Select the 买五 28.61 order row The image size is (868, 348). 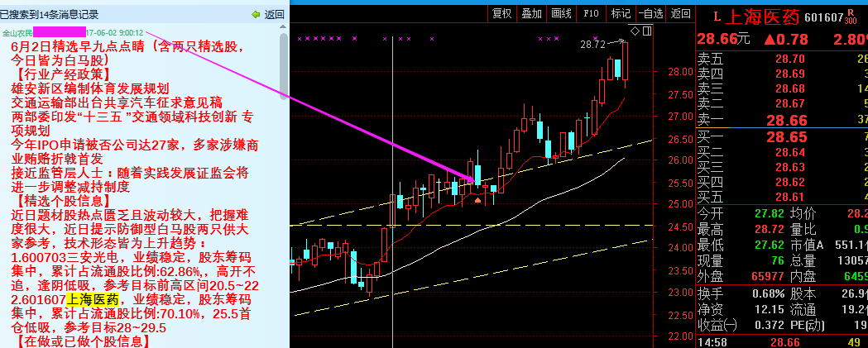[x=782, y=197]
